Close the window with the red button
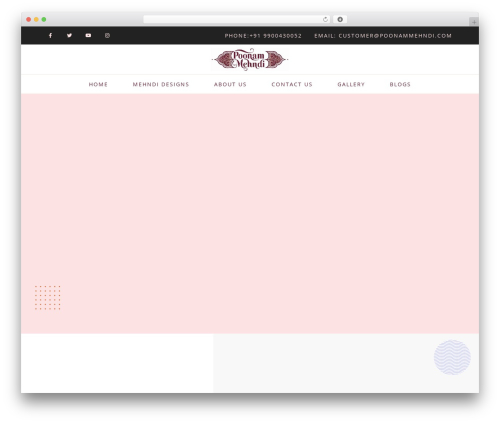The height and width of the screenshot is (423, 500). click(x=29, y=19)
